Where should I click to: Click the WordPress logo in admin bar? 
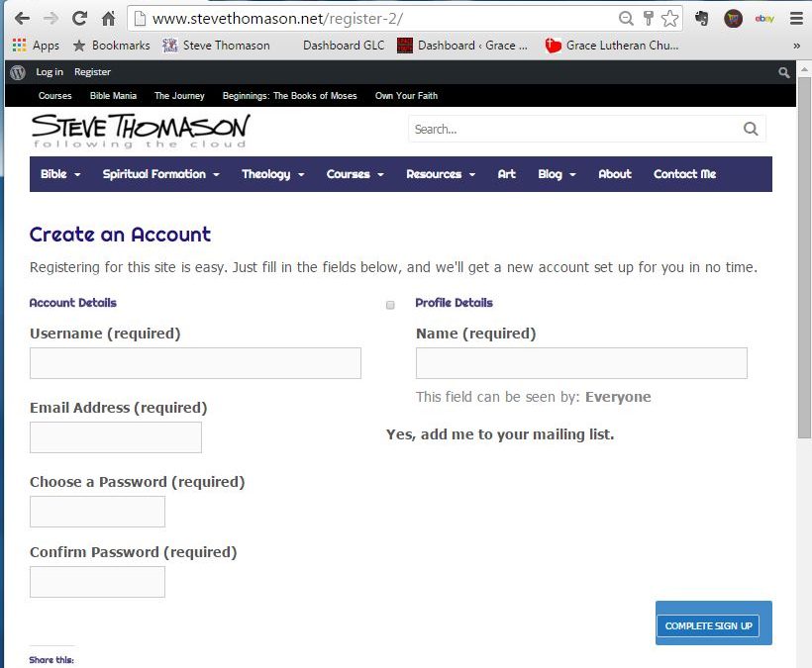tap(16, 72)
